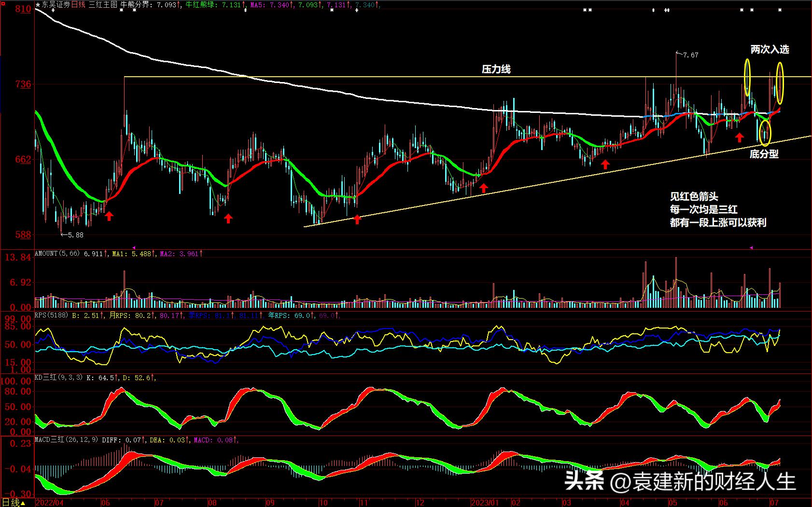Click the 0.23 MACD axis label

[x=21, y=443]
